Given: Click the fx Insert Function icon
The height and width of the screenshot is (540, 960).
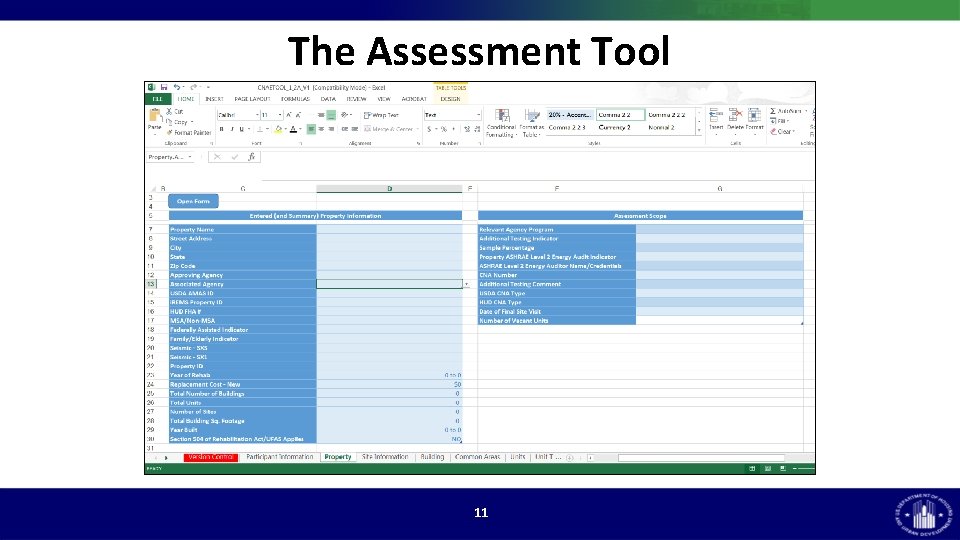Looking at the screenshot, I should pos(251,157).
